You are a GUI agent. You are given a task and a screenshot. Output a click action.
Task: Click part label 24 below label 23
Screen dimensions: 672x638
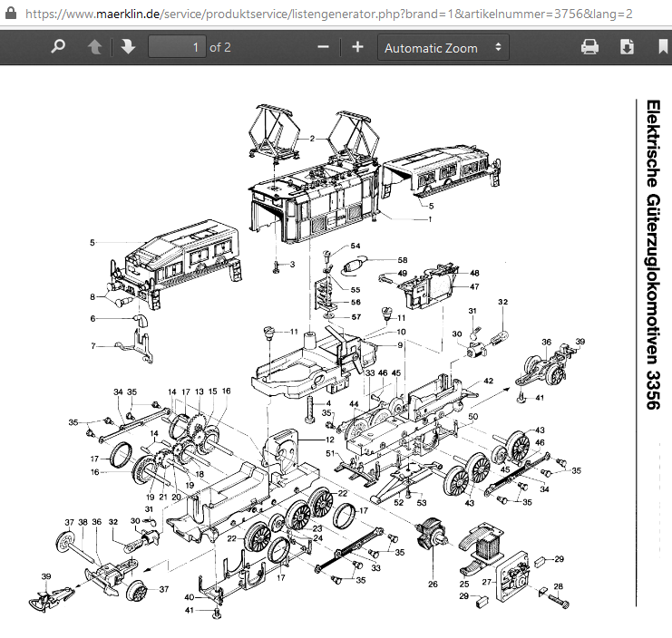(x=318, y=538)
